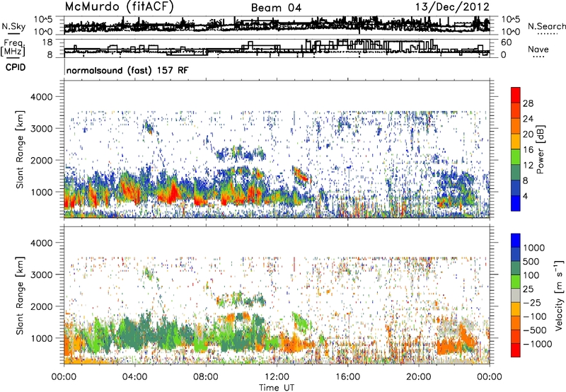Click the '60' Nave axis tick
The width and height of the screenshot is (566, 392).
[507, 42]
